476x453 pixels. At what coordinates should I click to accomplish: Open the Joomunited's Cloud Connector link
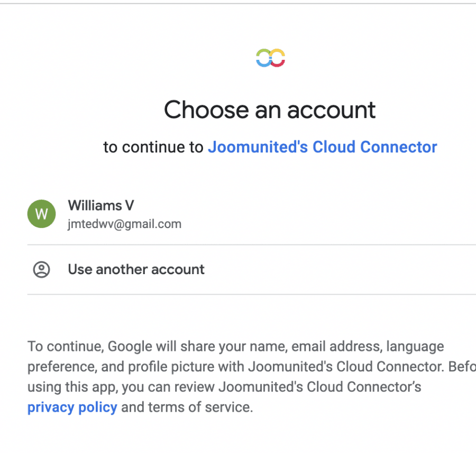tap(322, 147)
